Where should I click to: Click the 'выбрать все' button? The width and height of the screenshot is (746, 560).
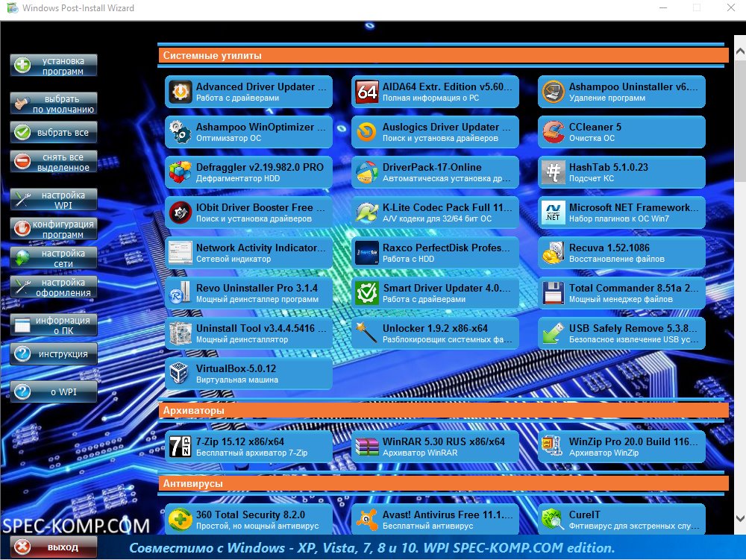(x=54, y=133)
